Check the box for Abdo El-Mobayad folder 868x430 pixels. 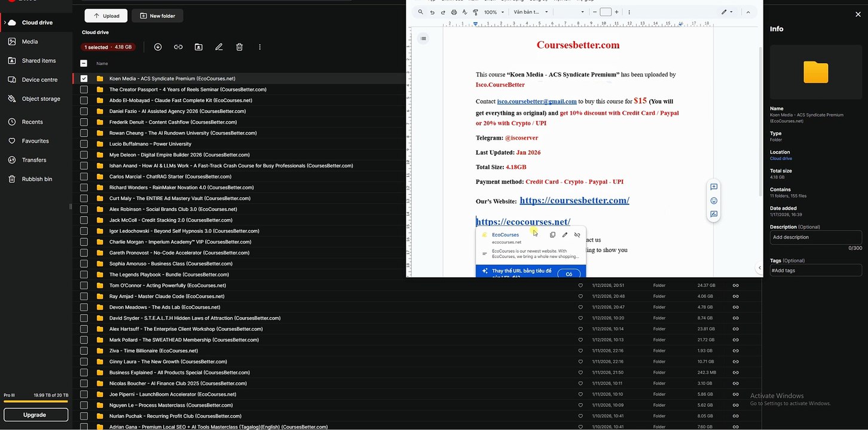coord(84,100)
